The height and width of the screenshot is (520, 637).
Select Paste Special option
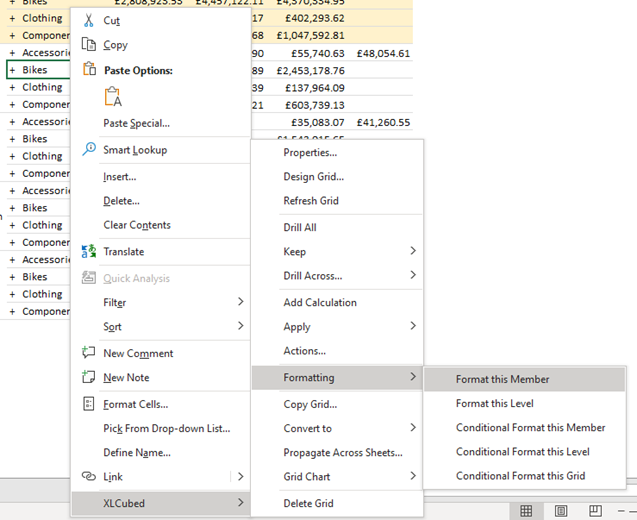point(136,123)
